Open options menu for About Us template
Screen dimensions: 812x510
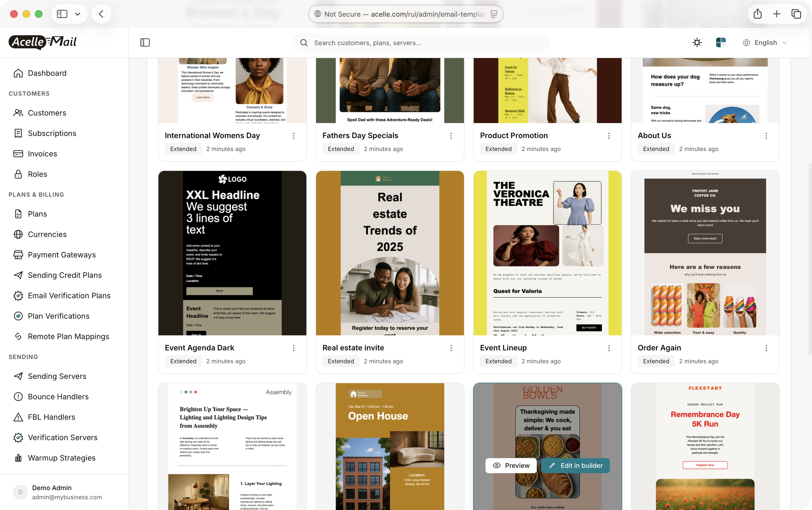tap(766, 136)
